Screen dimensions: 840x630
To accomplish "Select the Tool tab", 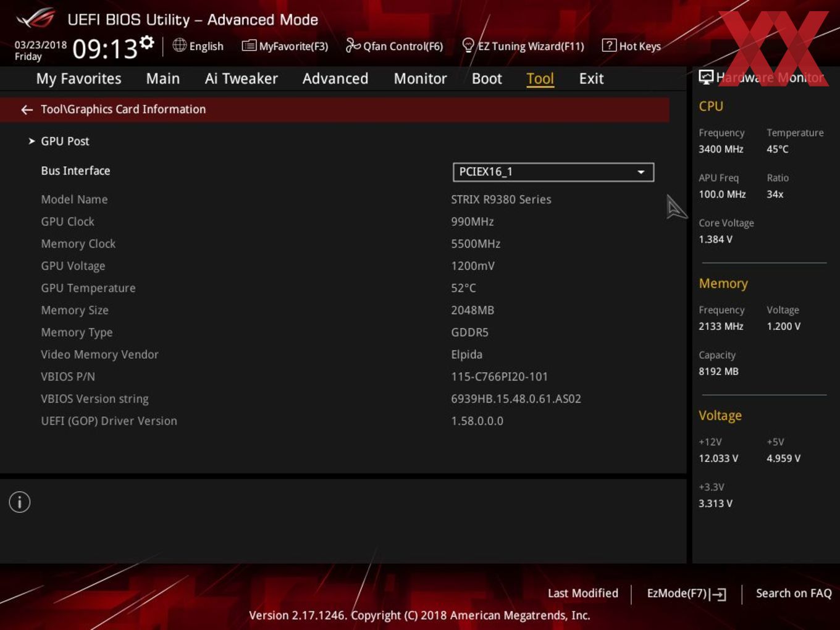I will (540, 78).
